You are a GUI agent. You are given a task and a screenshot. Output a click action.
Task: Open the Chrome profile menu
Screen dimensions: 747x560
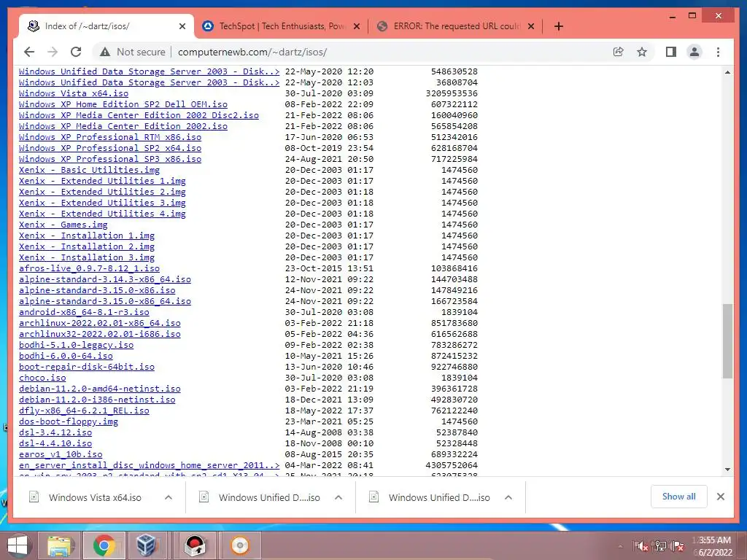[x=694, y=52]
